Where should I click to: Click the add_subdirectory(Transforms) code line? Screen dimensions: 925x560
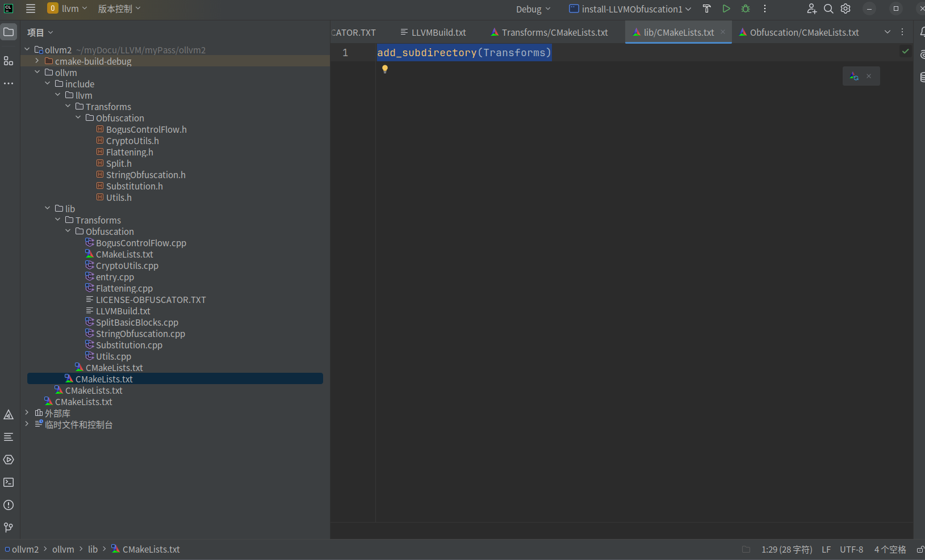(x=464, y=53)
